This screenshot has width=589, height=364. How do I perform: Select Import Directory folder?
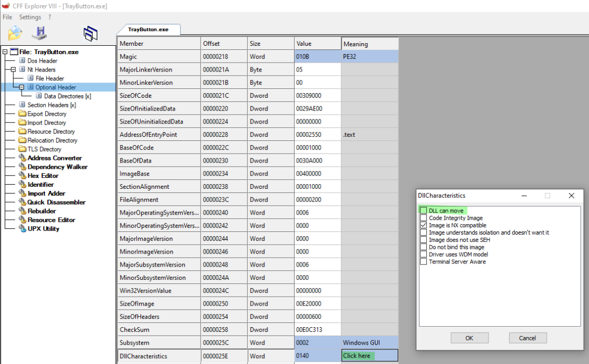click(x=46, y=123)
